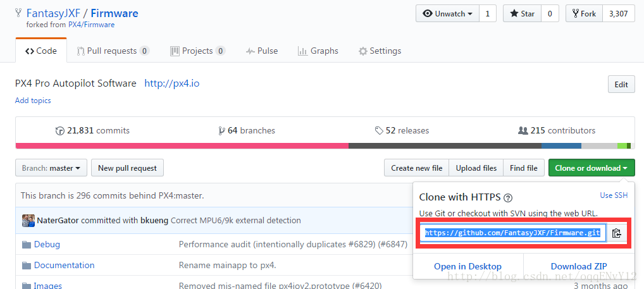Open the Documentation folder
The width and height of the screenshot is (644, 289).
(64, 265)
